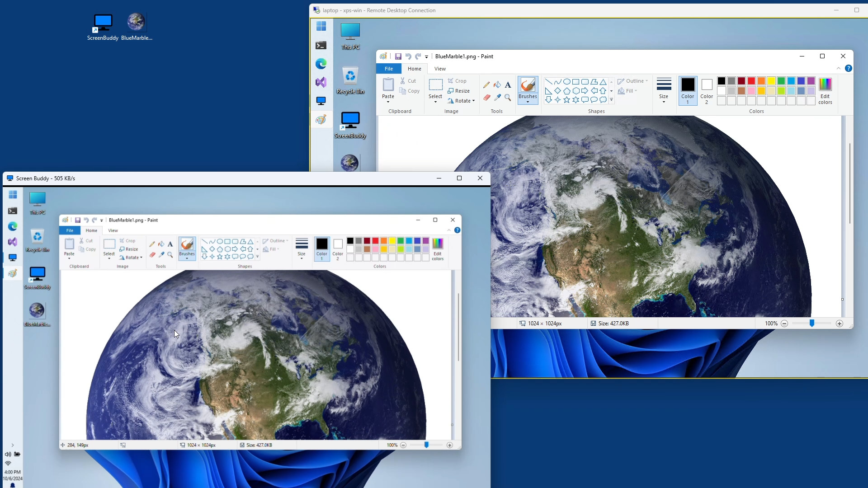Click Edit colors in Screen Buddy Paint
The image size is (868, 488).
(x=438, y=249)
